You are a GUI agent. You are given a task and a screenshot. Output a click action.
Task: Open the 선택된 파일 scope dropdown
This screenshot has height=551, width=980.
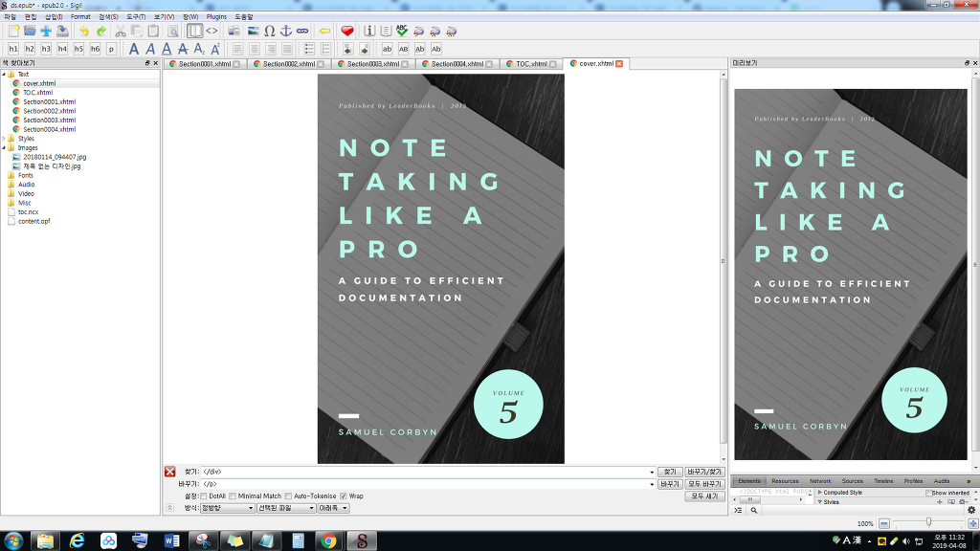(285, 508)
